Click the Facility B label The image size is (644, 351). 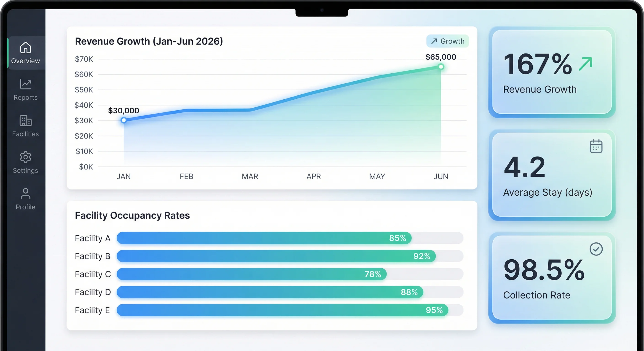(x=92, y=256)
